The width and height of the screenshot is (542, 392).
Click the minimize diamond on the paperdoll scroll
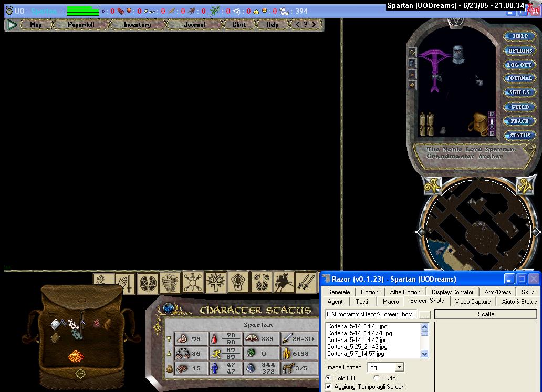[x=529, y=149]
